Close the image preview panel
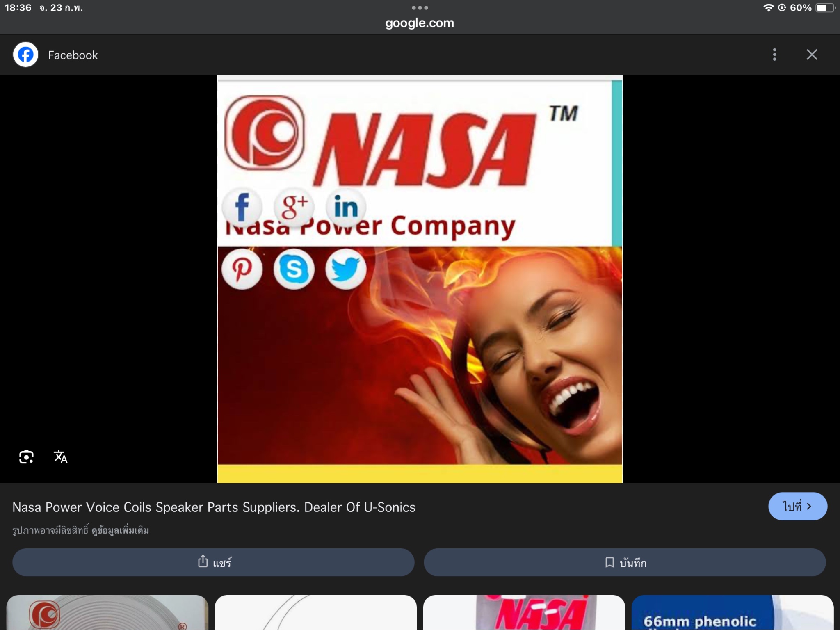The height and width of the screenshot is (630, 840). [812, 55]
